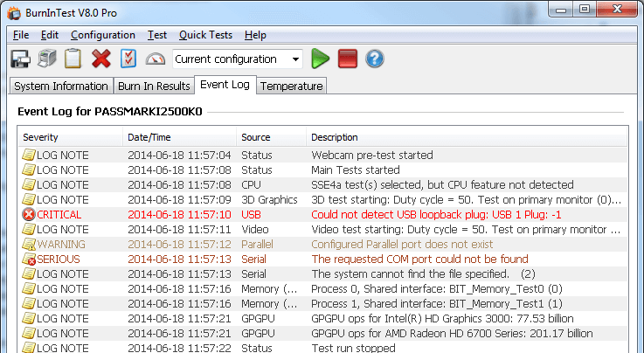Open test selection checklist icon
The width and height of the screenshot is (644, 353).
point(128,59)
